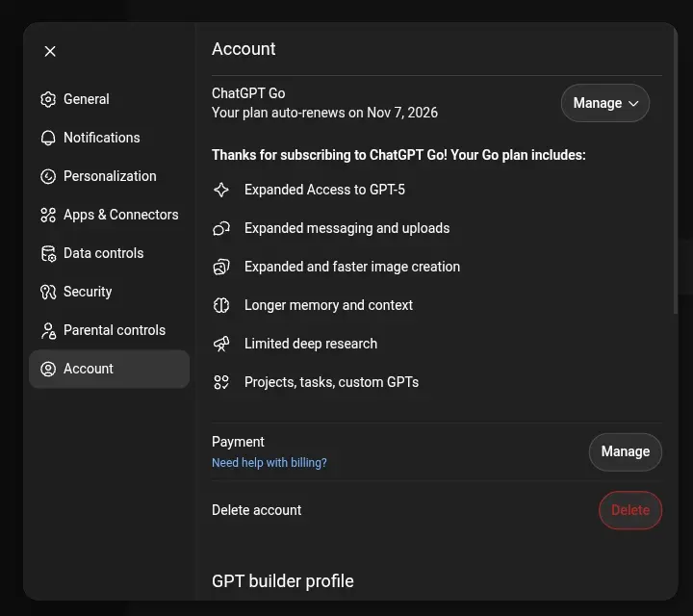Click the Apps & Connectors icon

point(48,215)
